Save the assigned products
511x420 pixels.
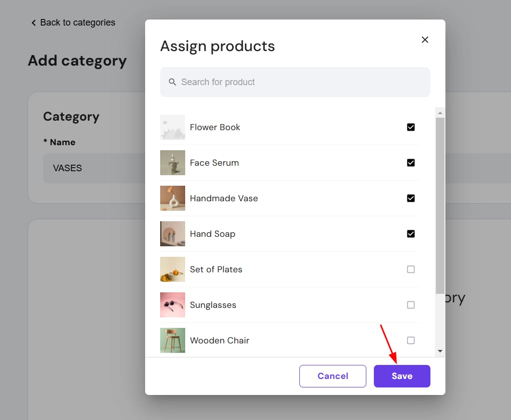(x=402, y=376)
